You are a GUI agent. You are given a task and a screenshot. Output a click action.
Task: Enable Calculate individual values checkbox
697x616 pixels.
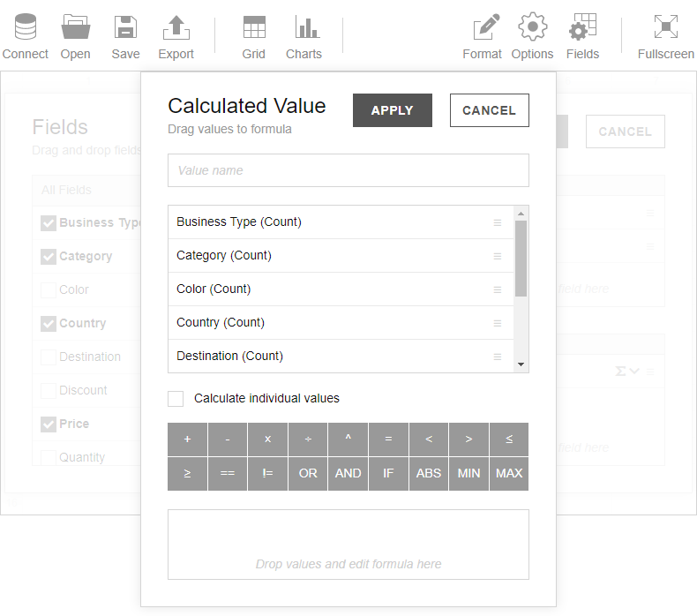pyautogui.click(x=176, y=399)
